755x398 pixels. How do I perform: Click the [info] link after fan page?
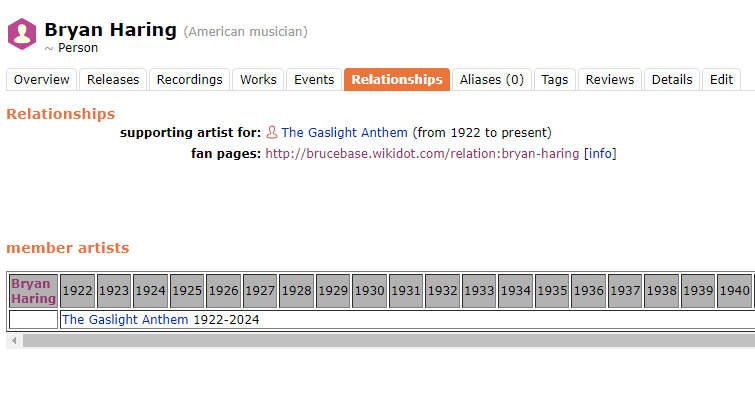pyautogui.click(x=600, y=154)
